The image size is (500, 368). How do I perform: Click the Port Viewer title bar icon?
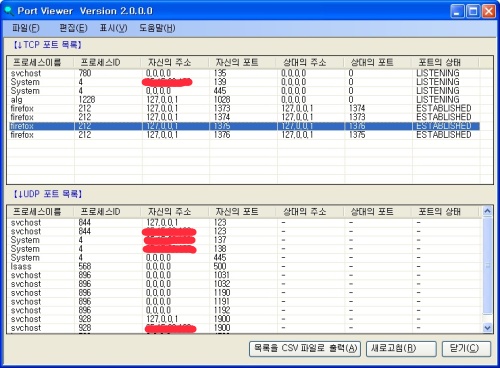tap(9, 11)
